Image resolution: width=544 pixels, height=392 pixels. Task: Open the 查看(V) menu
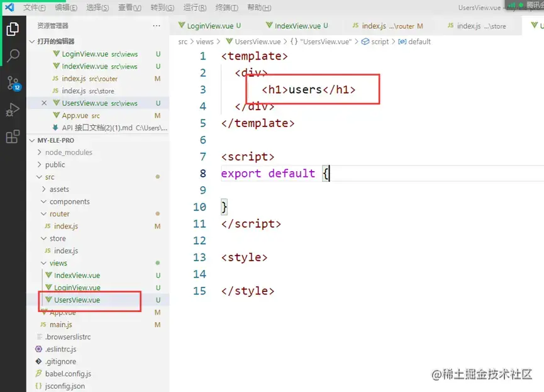click(130, 8)
